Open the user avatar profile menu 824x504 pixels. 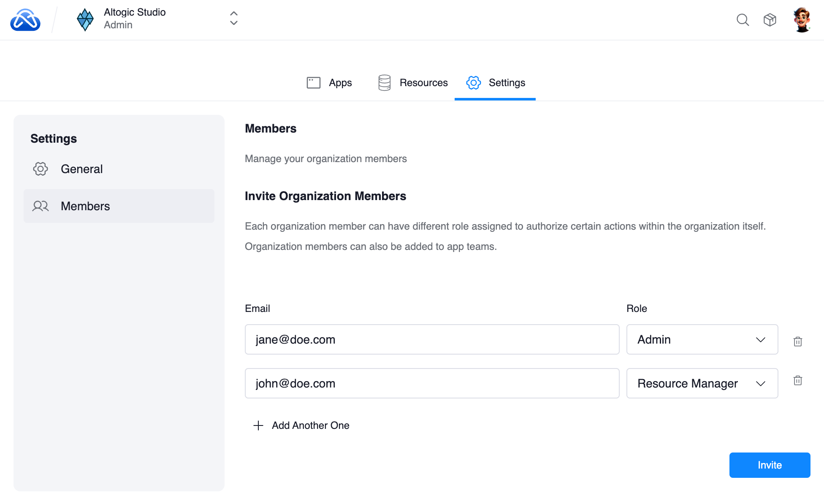pyautogui.click(x=801, y=20)
